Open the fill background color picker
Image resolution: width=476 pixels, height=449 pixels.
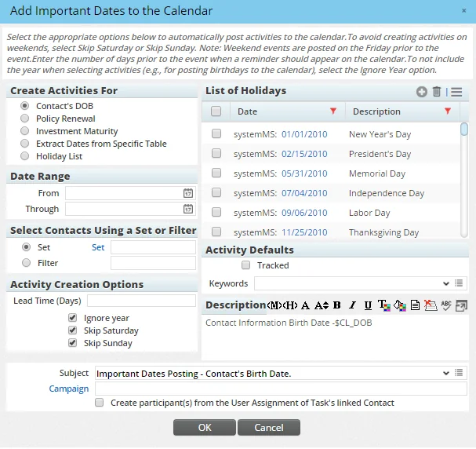coord(399,305)
